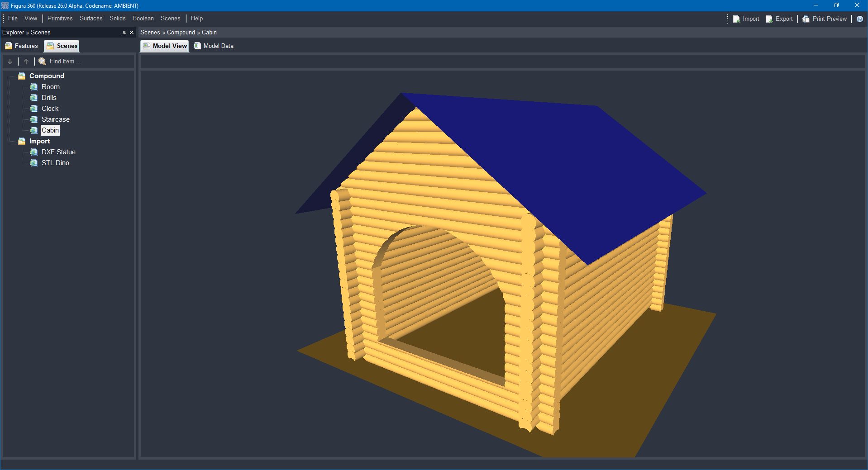
Task: Open the Staircase scene
Action: [55, 119]
